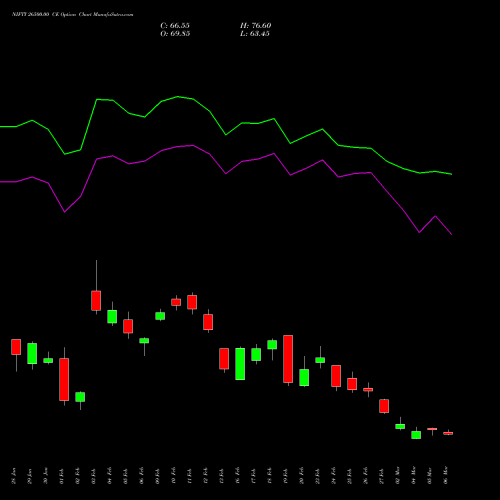
Task: Select the tall red candle for 01 Feb
Action: 64,379
